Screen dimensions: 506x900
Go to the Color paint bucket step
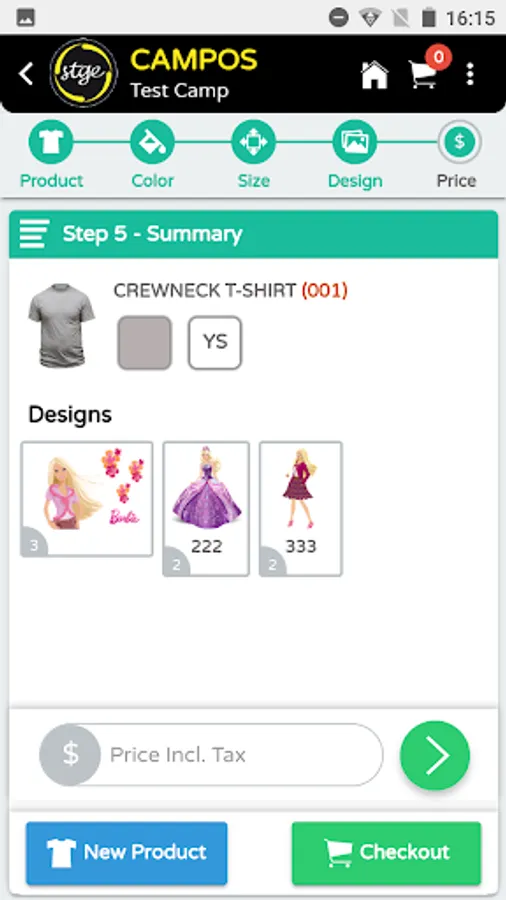[152, 141]
